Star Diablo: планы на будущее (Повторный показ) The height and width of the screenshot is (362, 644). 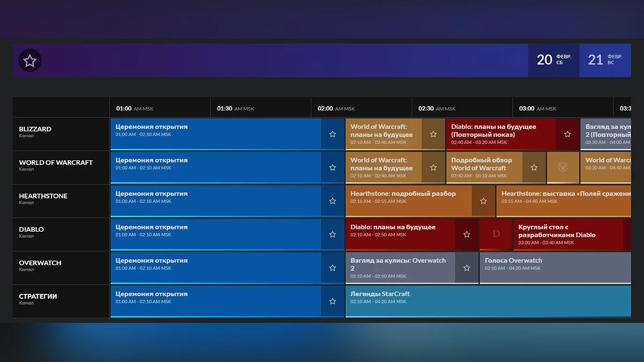click(x=567, y=134)
